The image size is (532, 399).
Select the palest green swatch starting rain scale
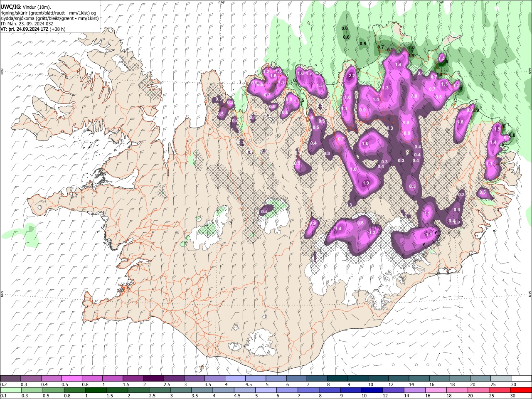point(11,390)
